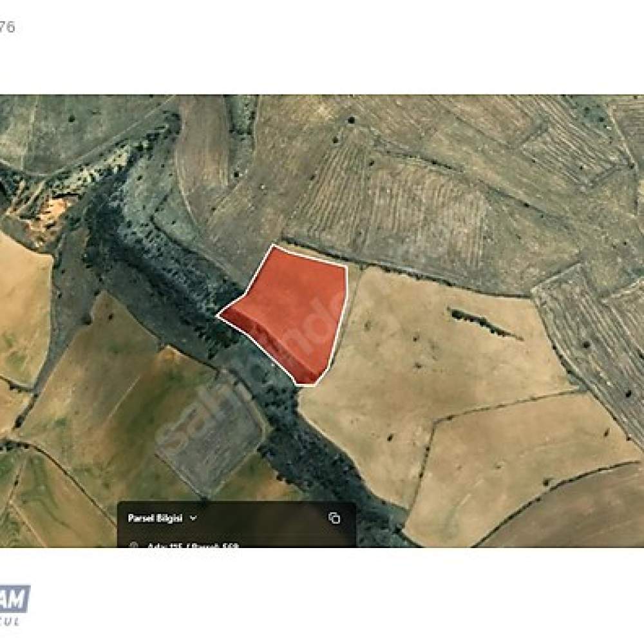The height and width of the screenshot is (644, 644).
Task: Click the number 76 at the top-left
Action: point(7,27)
